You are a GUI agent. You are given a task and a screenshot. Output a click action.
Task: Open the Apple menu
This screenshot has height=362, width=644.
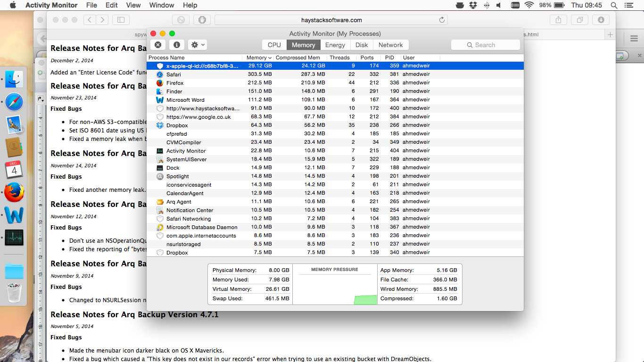(x=13, y=5)
